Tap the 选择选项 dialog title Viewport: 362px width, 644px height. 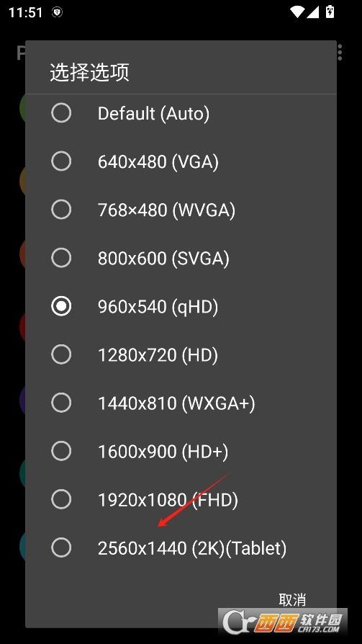(89, 72)
